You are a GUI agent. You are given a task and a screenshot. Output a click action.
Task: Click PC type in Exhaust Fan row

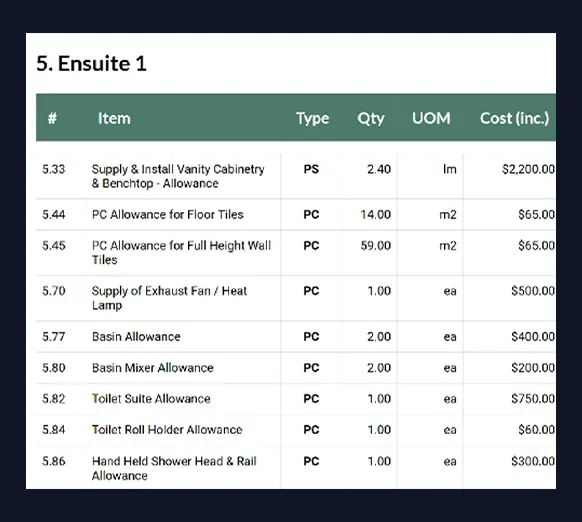pyautogui.click(x=311, y=291)
